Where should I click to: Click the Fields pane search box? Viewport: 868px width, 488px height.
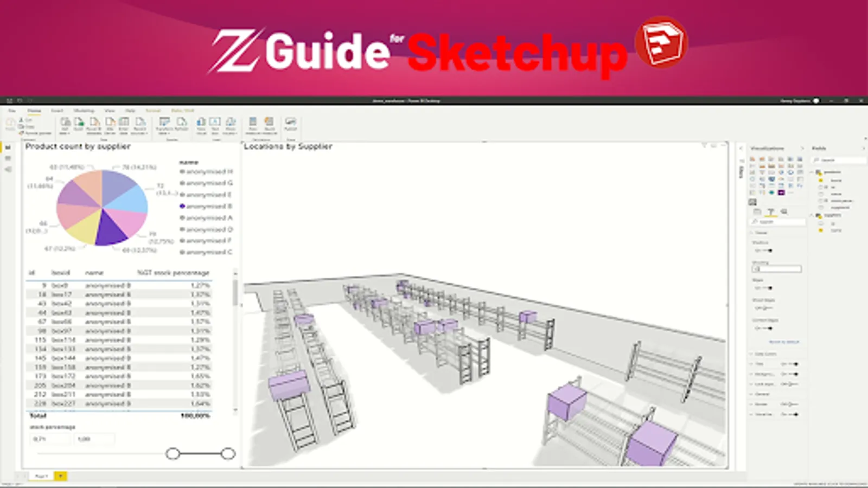pyautogui.click(x=839, y=160)
